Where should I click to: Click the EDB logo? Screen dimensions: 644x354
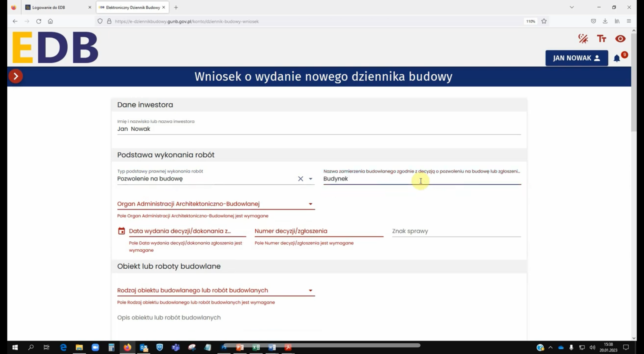(x=55, y=47)
